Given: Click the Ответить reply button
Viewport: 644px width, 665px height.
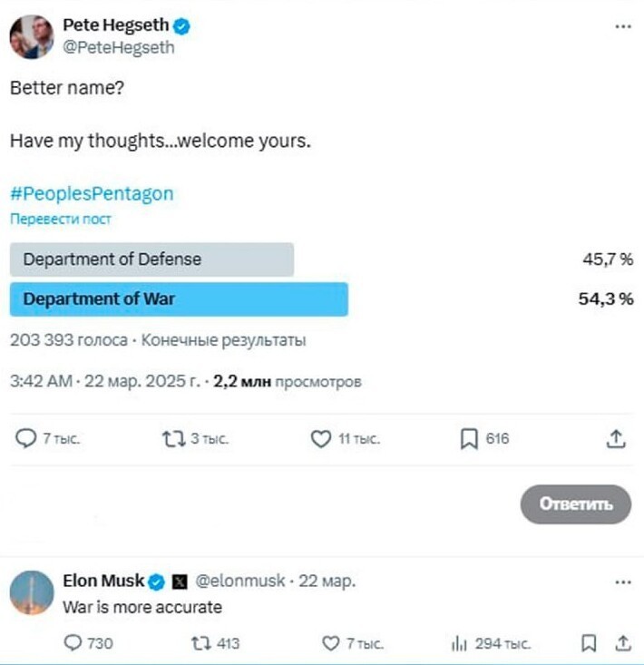Looking at the screenshot, I should [576, 504].
